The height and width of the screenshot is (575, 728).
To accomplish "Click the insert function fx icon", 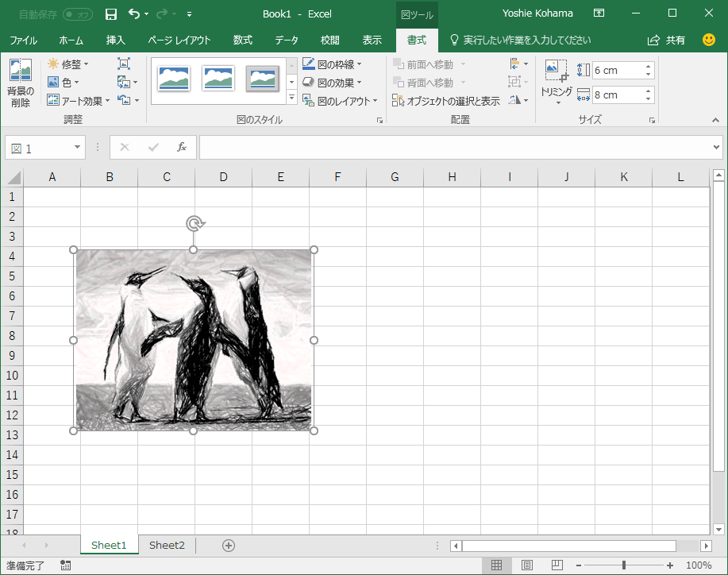I will coord(182,147).
